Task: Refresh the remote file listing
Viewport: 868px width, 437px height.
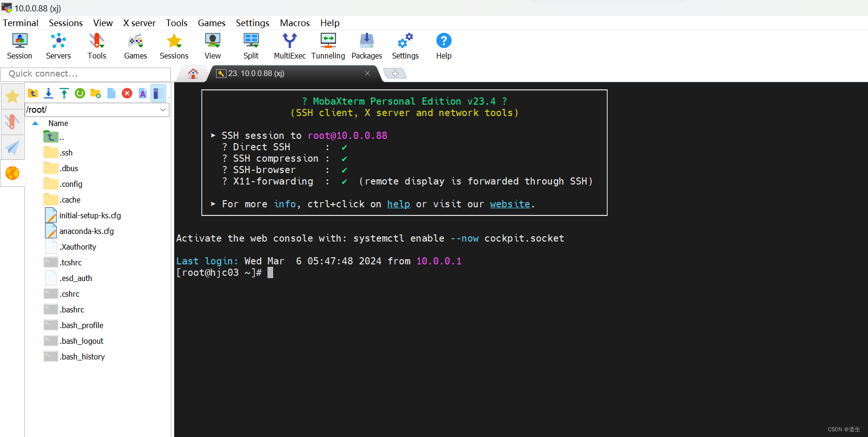Action: 79,93
